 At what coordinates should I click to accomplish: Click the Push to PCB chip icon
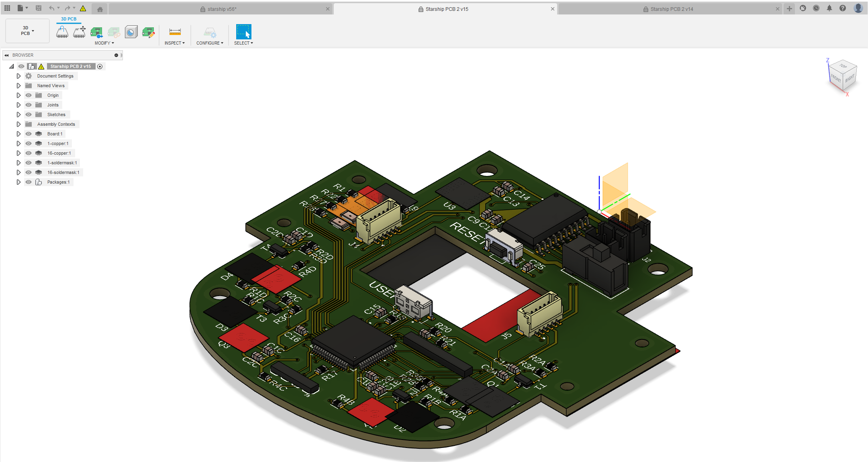click(96, 32)
